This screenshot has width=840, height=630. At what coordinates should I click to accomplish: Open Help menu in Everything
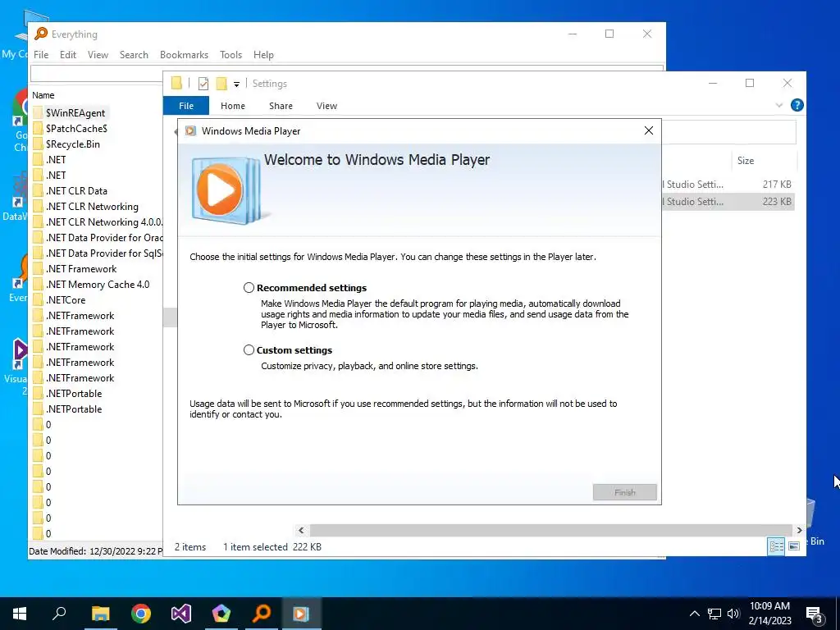click(263, 55)
